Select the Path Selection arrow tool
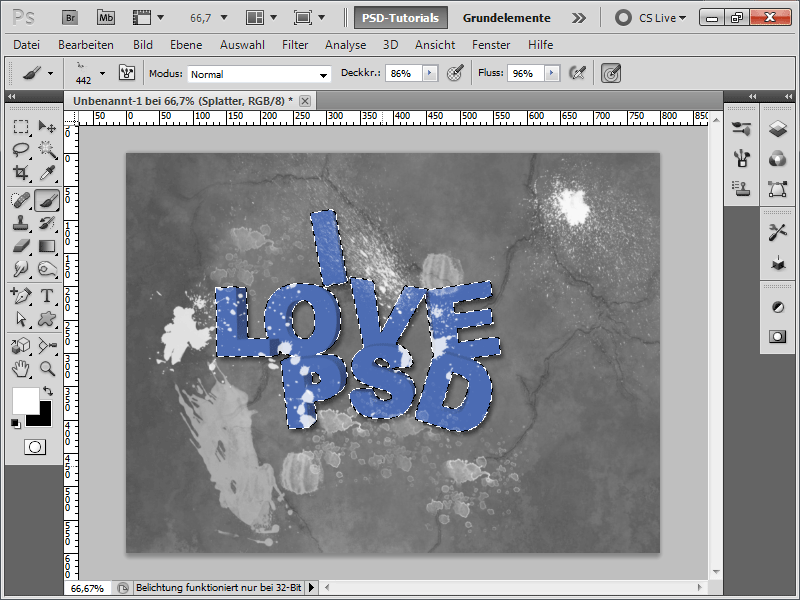The width and height of the screenshot is (800, 600). click(21, 319)
